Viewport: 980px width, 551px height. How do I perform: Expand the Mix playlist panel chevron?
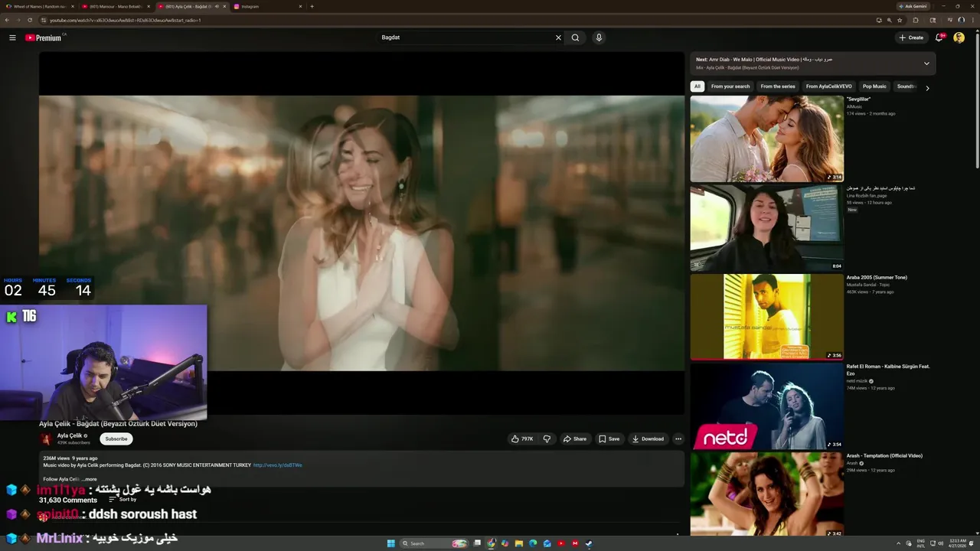click(x=926, y=64)
